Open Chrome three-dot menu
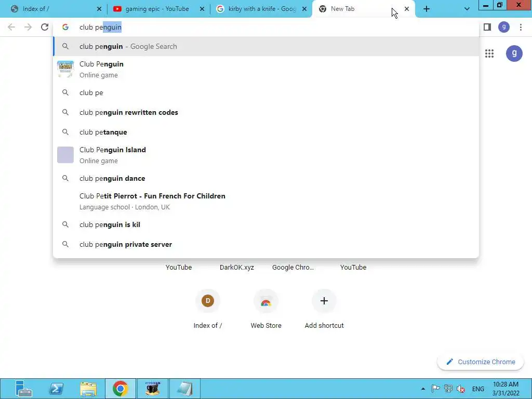The height and width of the screenshot is (399, 532). (x=521, y=27)
